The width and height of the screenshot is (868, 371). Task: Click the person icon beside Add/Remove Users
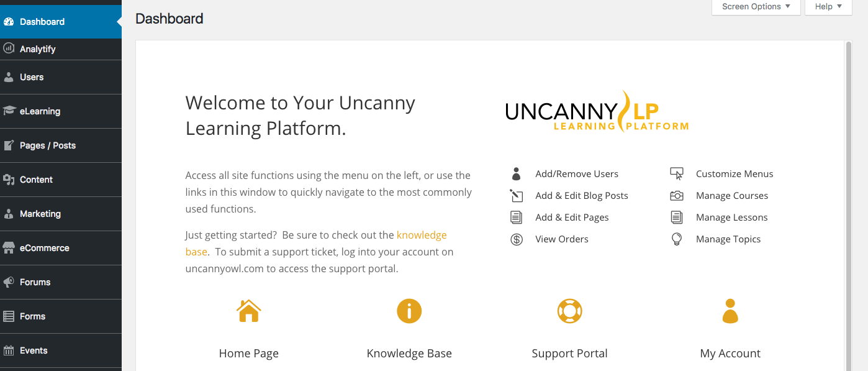coord(516,174)
